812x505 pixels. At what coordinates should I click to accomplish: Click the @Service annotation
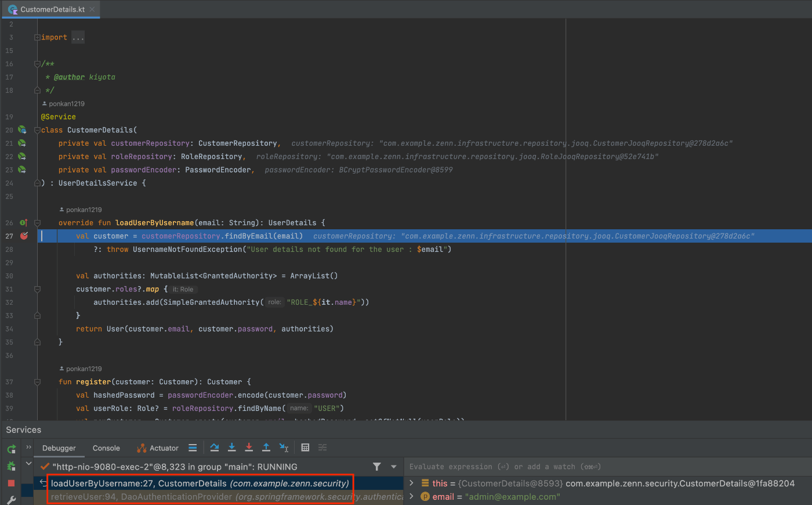(59, 117)
